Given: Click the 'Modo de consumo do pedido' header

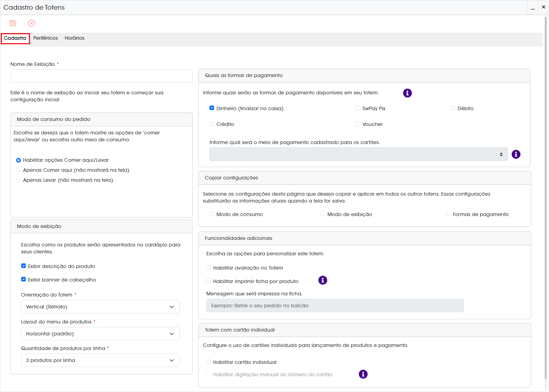Looking at the screenshot, I should pos(102,119).
